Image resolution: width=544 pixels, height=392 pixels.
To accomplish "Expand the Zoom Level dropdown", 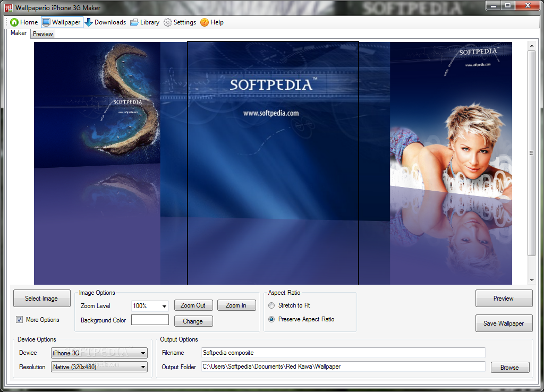I will coord(164,306).
